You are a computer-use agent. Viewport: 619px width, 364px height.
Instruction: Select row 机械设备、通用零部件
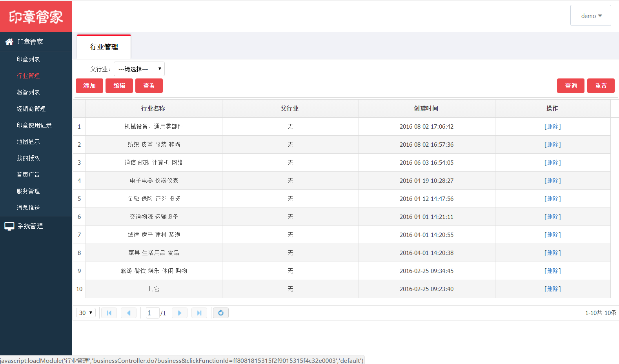pyautogui.click(x=341, y=126)
